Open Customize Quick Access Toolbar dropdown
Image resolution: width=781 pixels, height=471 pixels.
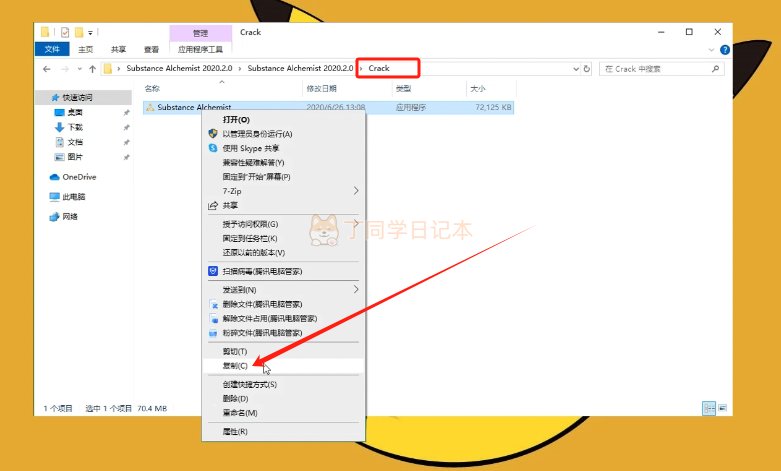coord(90,33)
